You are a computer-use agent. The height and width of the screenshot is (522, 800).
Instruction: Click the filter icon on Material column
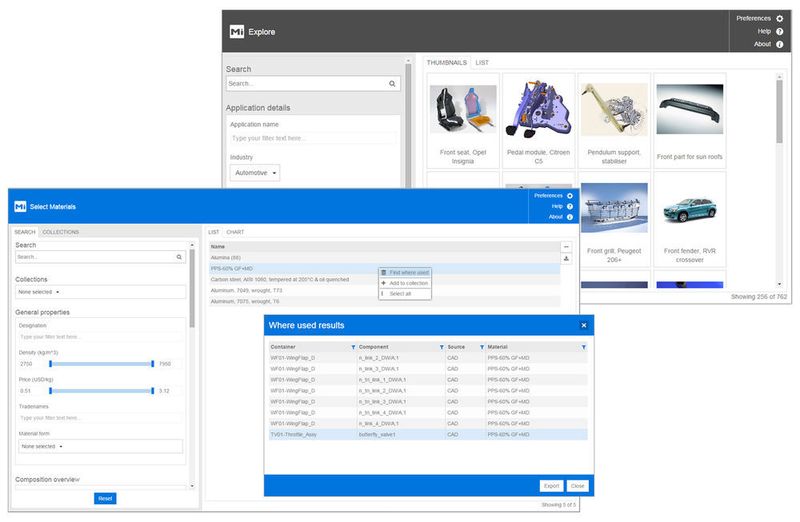click(x=583, y=346)
